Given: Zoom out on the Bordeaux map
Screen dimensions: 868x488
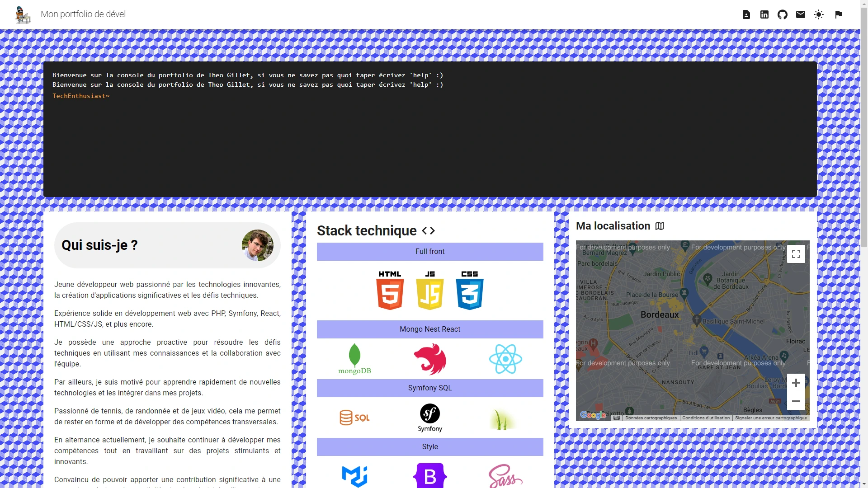Looking at the screenshot, I should [x=796, y=401].
